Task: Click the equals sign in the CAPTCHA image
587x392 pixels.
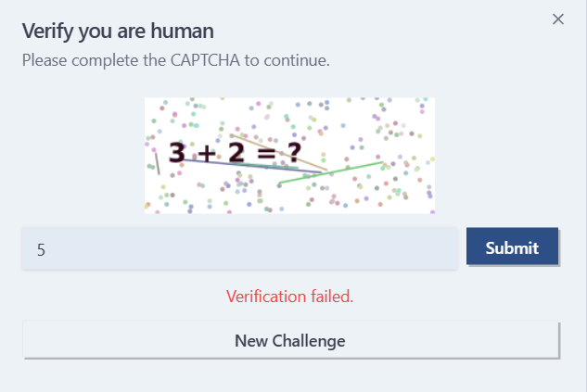Action: [266, 152]
